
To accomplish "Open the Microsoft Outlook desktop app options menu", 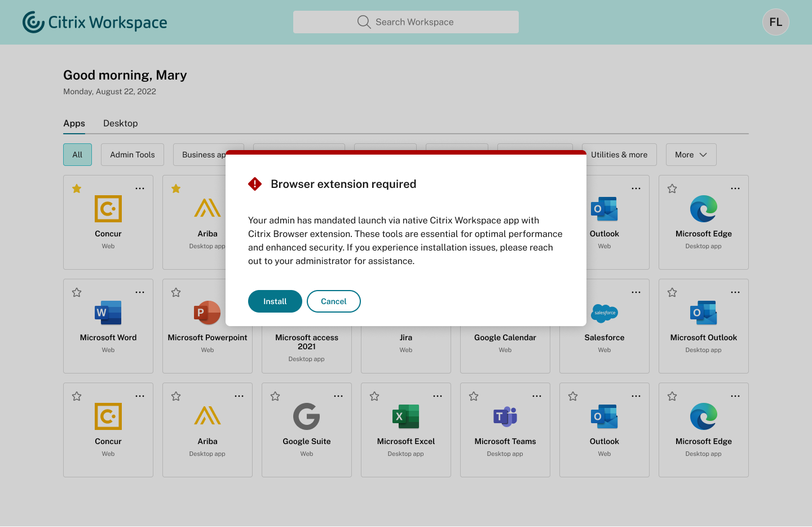I will click(x=735, y=292).
